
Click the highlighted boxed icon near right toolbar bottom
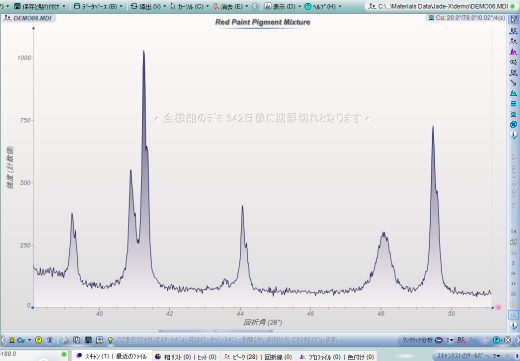pyautogui.click(x=513, y=315)
